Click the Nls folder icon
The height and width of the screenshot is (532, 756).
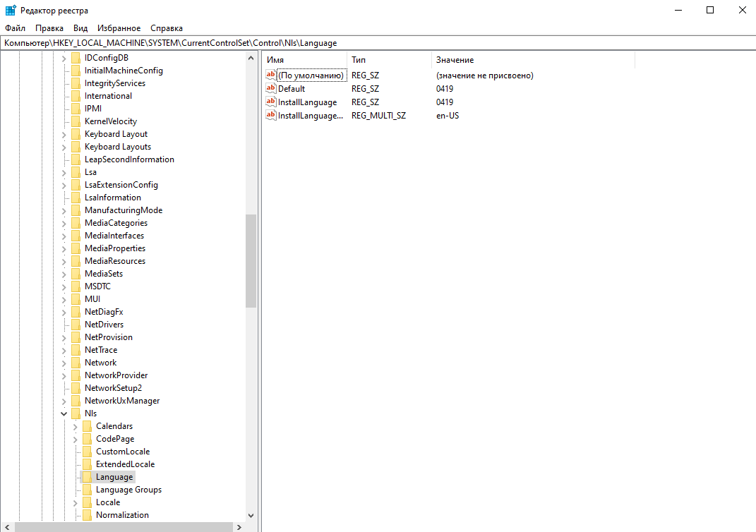tap(76, 413)
